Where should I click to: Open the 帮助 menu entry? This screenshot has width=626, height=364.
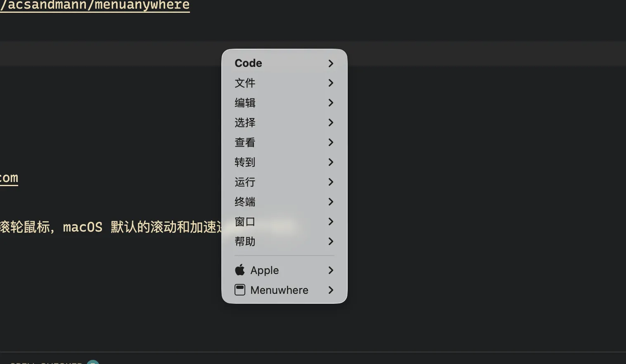pyautogui.click(x=245, y=241)
